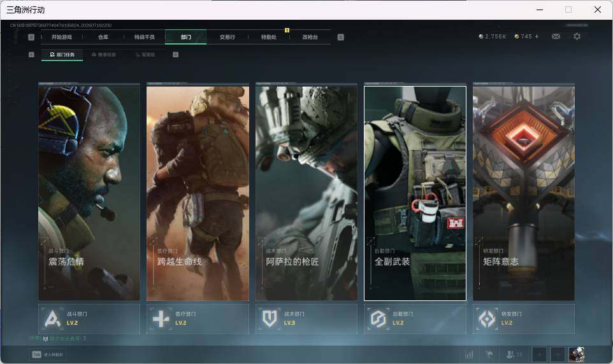Click the 战术部门 shield emblem icon
613x364 pixels.
click(270, 319)
